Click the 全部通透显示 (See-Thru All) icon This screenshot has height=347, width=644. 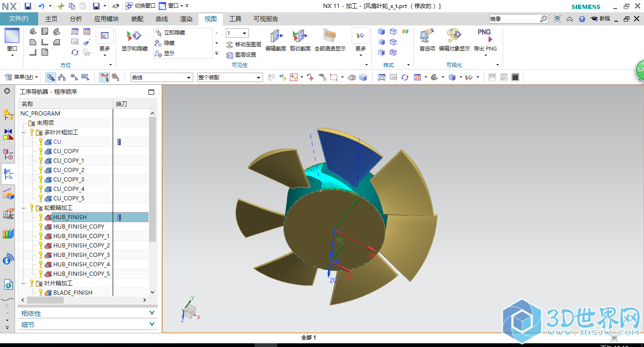click(330, 36)
